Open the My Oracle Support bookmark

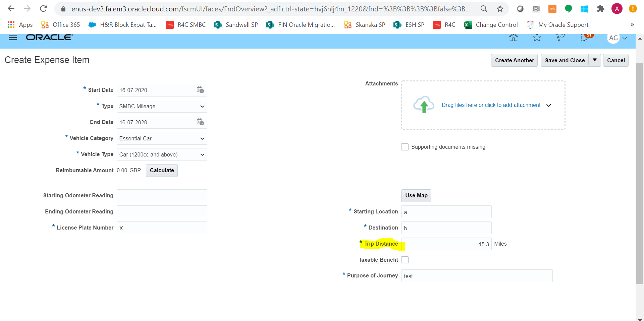(x=563, y=24)
